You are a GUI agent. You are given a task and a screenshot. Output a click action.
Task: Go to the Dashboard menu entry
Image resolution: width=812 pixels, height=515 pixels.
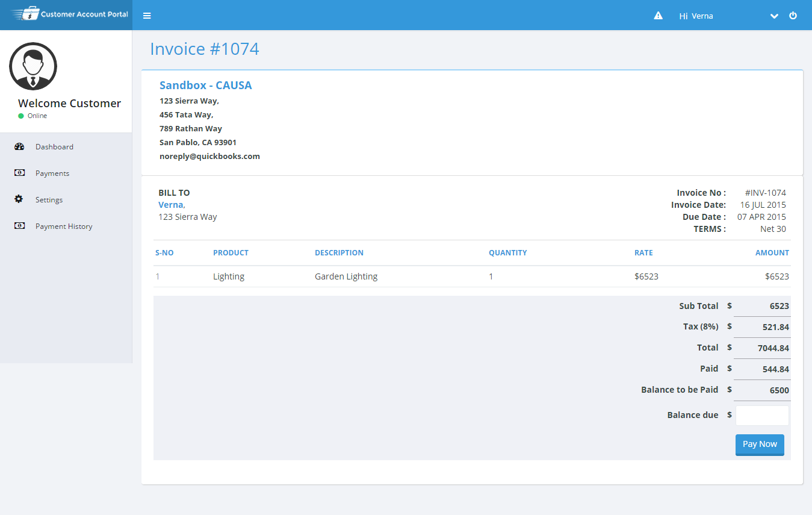click(x=54, y=146)
